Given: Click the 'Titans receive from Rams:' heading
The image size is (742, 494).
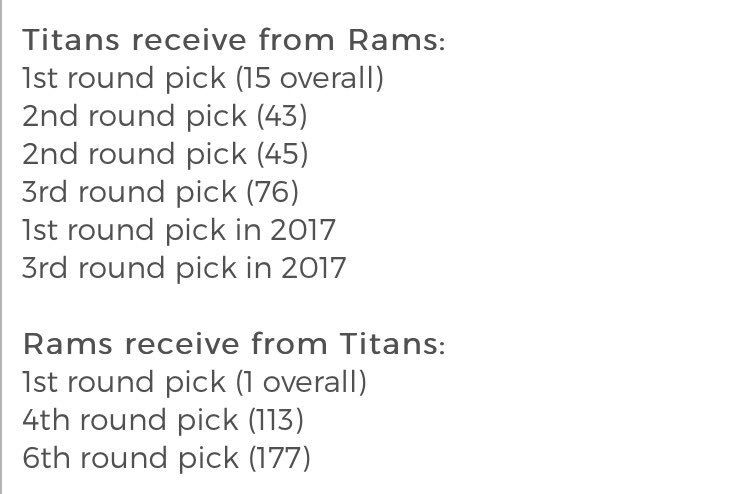Looking at the screenshot, I should point(234,41).
